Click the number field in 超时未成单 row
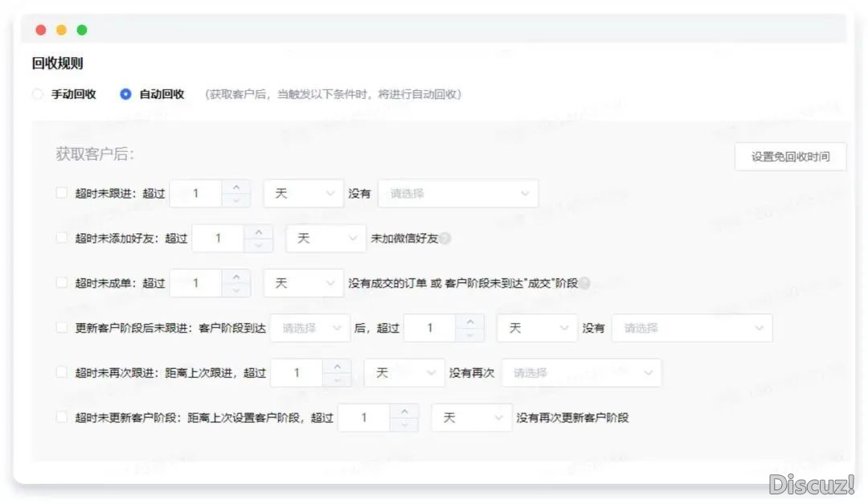Screen dimensions: 868x504 [x=196, y=283]
